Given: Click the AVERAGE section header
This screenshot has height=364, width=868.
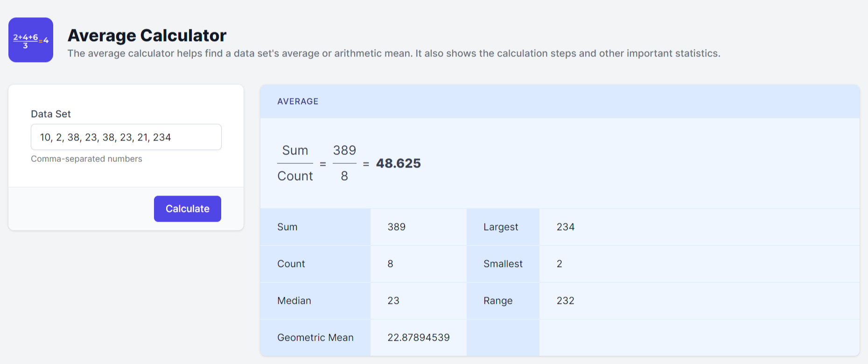Looking at the screenshot, I should [x=298, y=102].
